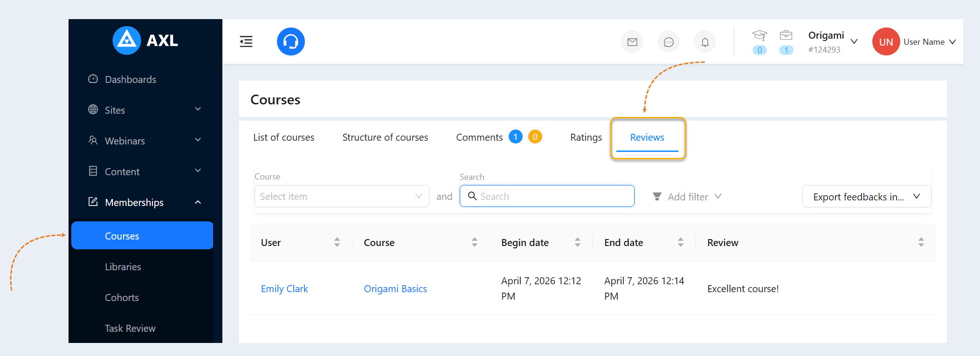Click the briefcase icon in header
Viewport: 980px width, 356px height.
[x=786, y=35]
